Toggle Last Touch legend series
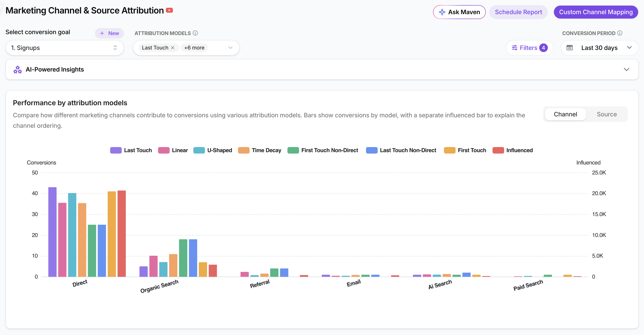Screen dimensions: 644x335 (x=131, y=150)
